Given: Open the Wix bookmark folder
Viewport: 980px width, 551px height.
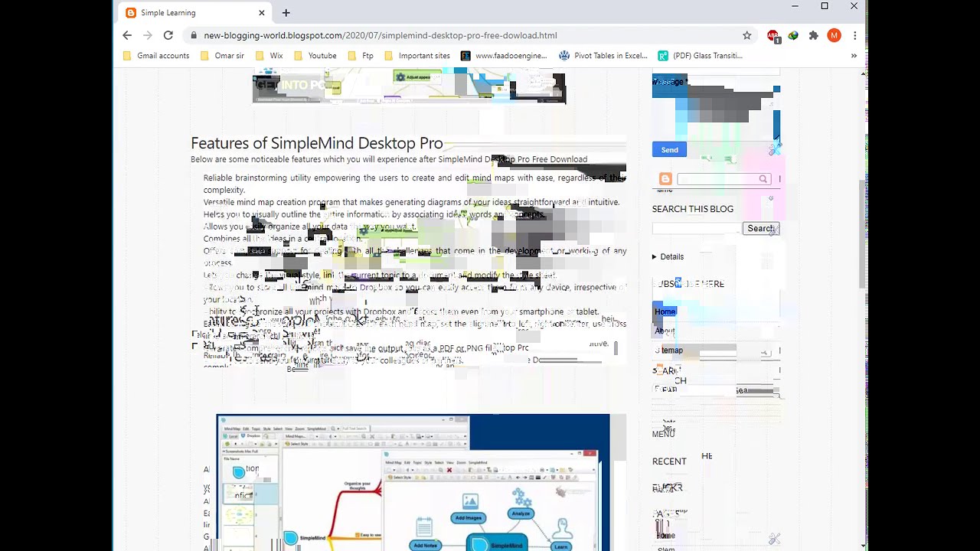Looking at the screenshot, I should tap(269, 55).
